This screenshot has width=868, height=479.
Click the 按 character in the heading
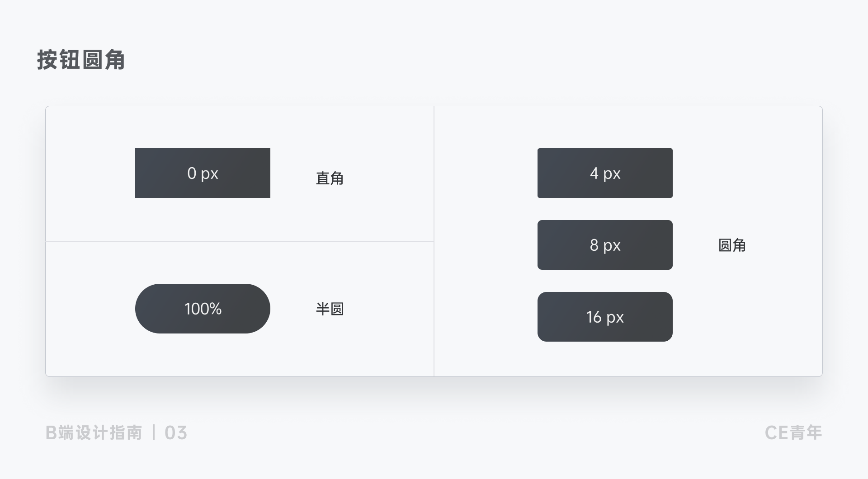click(47, 60)
